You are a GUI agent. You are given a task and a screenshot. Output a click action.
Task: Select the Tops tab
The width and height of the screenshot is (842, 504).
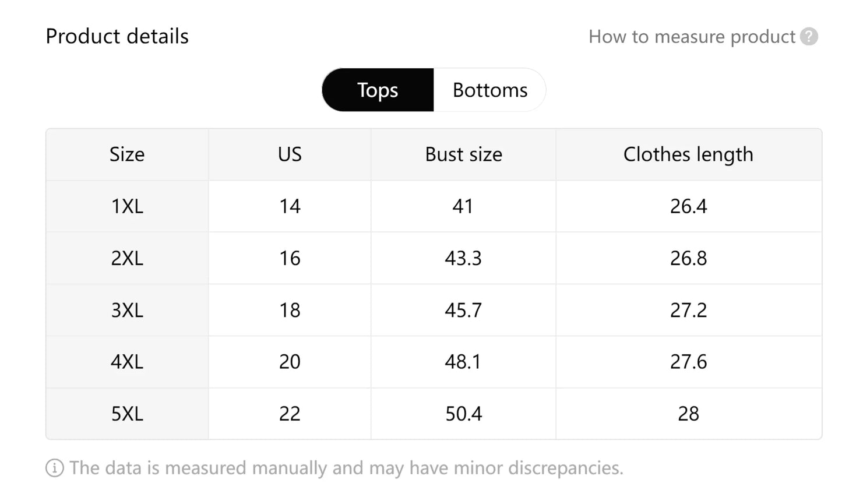pos(378,90)
